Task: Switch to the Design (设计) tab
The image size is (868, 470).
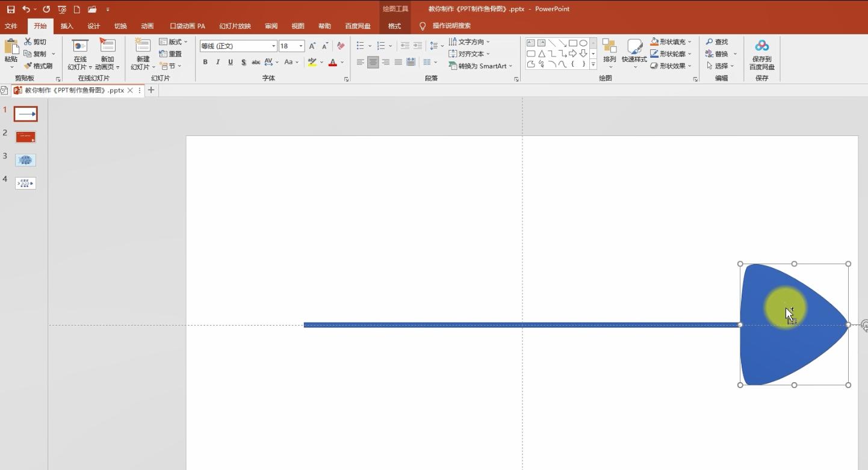Action: 93,26
